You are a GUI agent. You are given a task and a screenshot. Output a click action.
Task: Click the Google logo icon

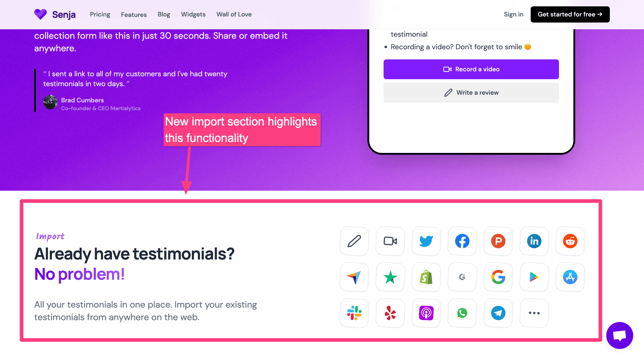pyautogui.click(x=498, y=277)
